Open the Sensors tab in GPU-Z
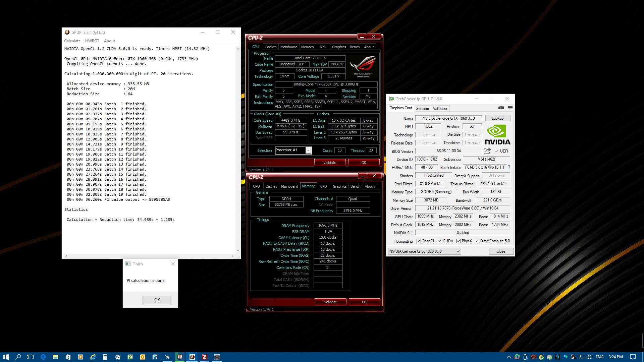Viewport: 644px width, 362px height. 422,109
